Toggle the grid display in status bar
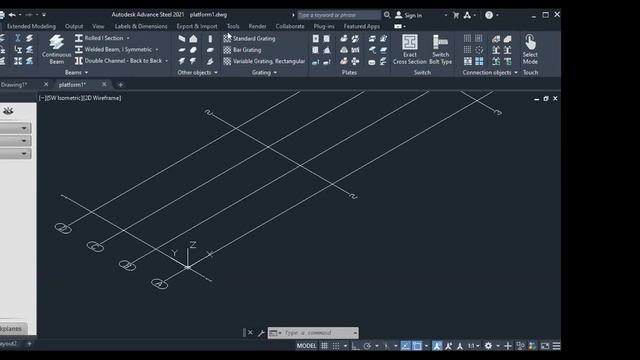This screenshot has height=360, width=640. tap(324, 346)
